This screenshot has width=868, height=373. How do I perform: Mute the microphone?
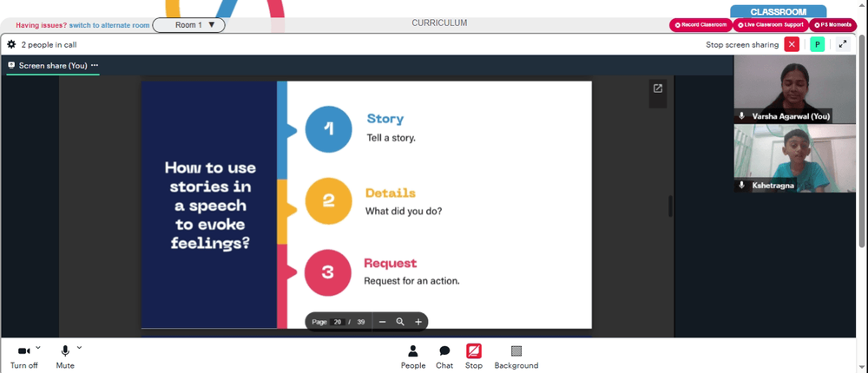coord(65,357)
